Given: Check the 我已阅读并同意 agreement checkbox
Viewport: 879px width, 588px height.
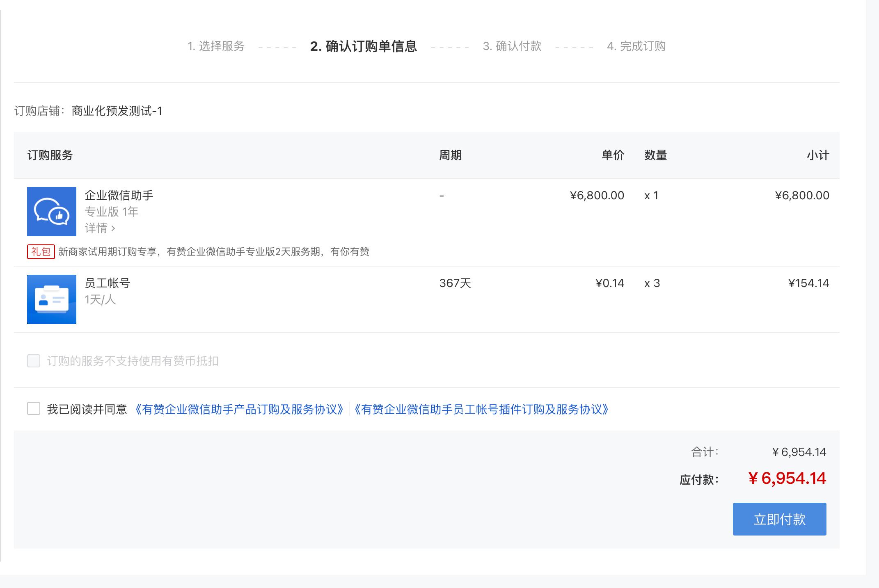Looking at the screenshot, I should point(34,409).
